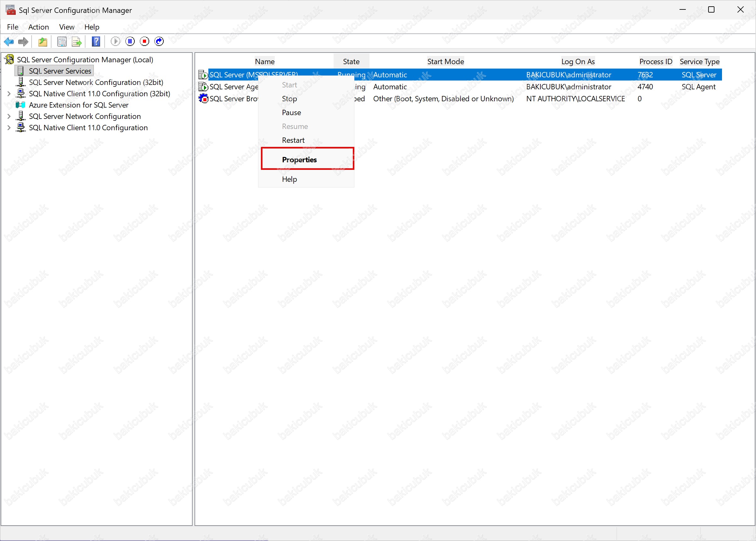Click the Forward arrow toolbar icon

(x=23, y=42)
